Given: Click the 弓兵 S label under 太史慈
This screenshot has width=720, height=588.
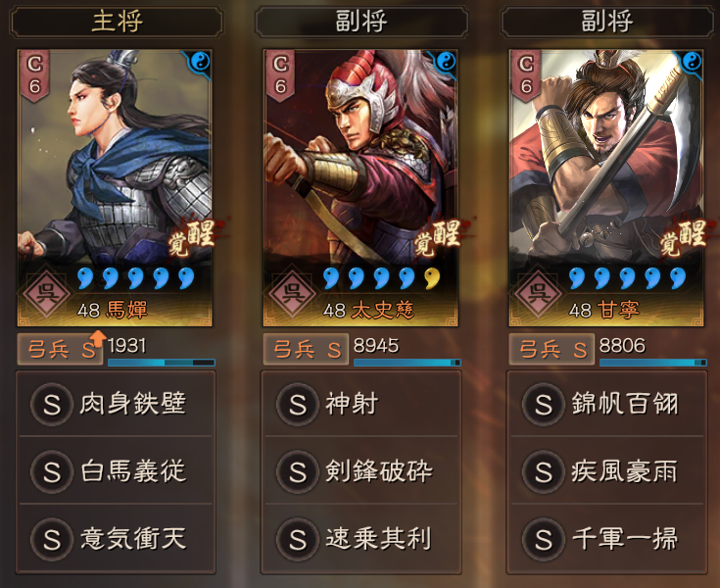Looking at the screenshot, I should (x=306, y=350).
